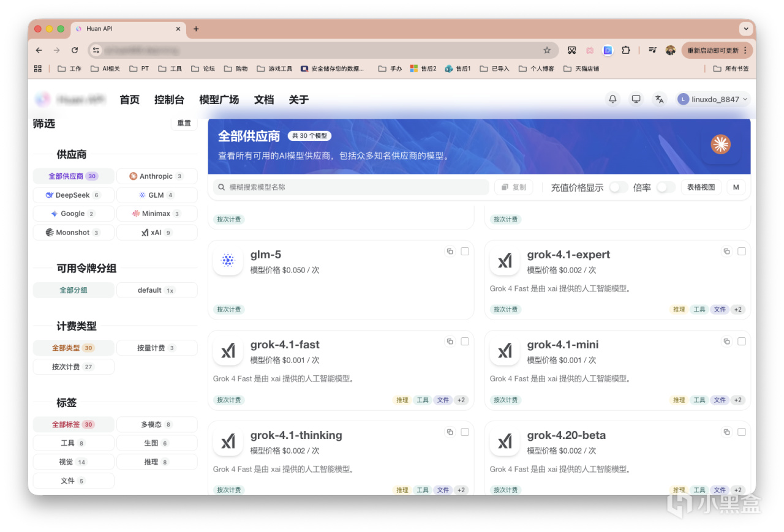Image resolution: width=784 pixels, height=532 pixels.
Task: Open the language translation icon
Action: (659, 99)
